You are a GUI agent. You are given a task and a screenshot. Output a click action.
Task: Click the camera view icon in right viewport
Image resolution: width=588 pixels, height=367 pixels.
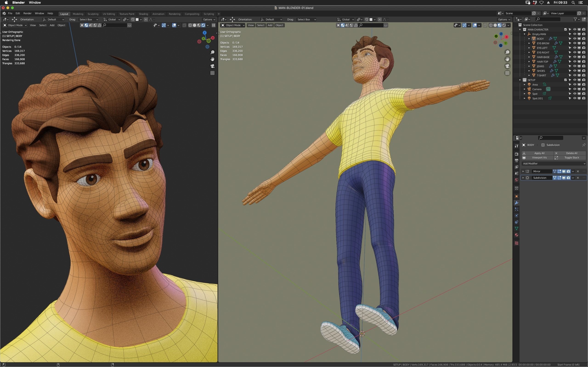507,66
